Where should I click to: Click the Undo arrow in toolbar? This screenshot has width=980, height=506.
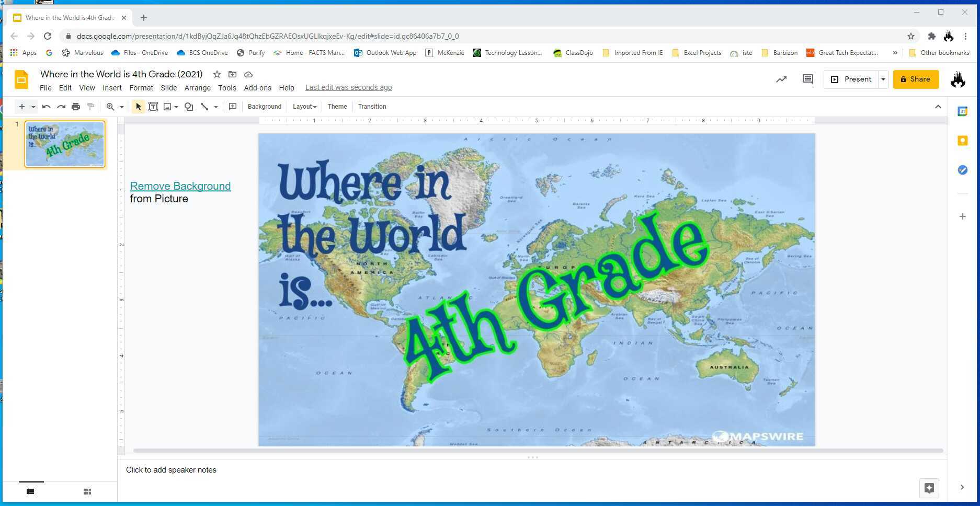[46, 107]
